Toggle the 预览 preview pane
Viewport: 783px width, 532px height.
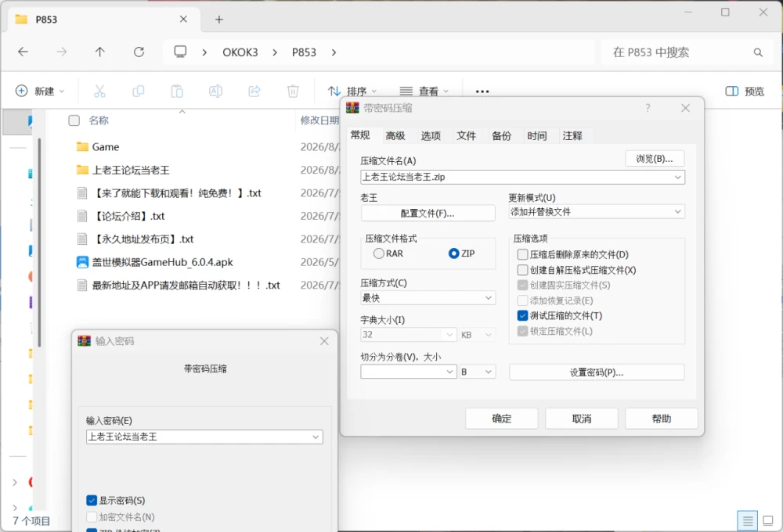click(x=745, y=92)
